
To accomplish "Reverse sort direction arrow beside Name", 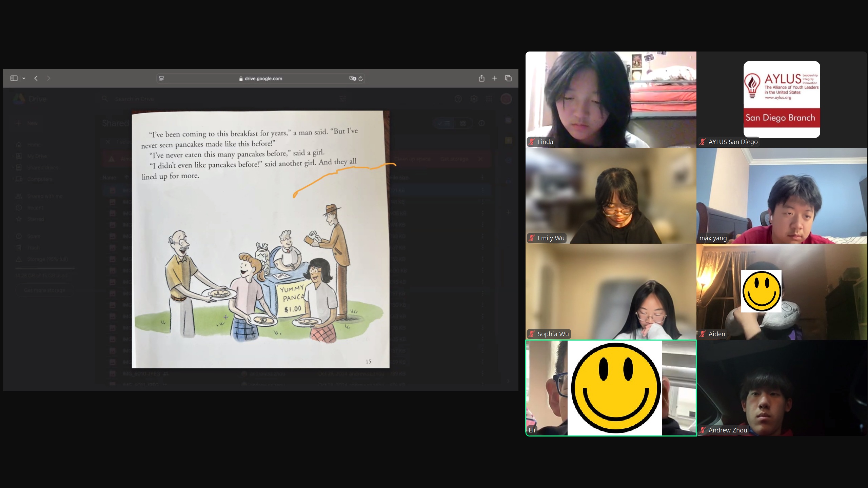I will tap(126, 177).
